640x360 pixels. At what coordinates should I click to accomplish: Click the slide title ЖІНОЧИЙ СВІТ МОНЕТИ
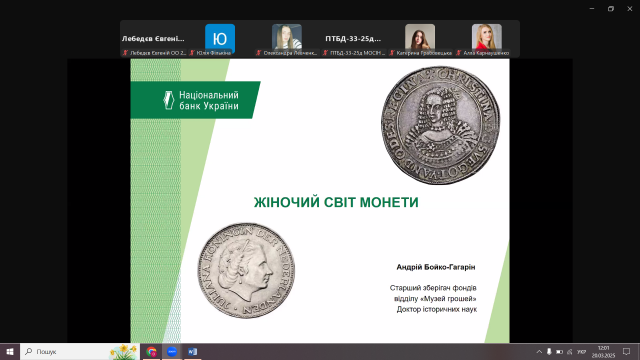(336, 202)
